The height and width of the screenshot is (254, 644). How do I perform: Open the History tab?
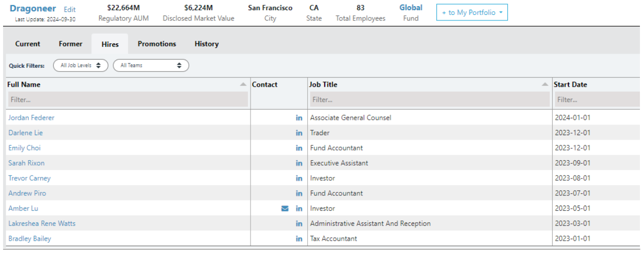(x=206, y=44)
